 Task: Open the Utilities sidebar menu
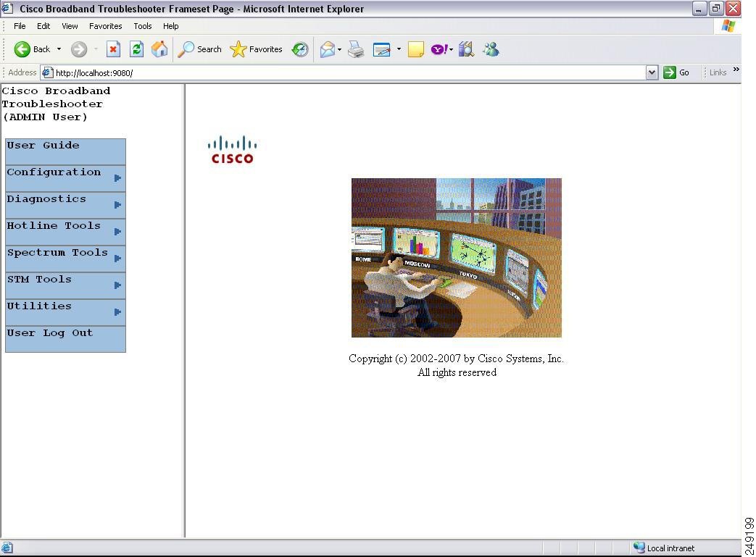65,312
